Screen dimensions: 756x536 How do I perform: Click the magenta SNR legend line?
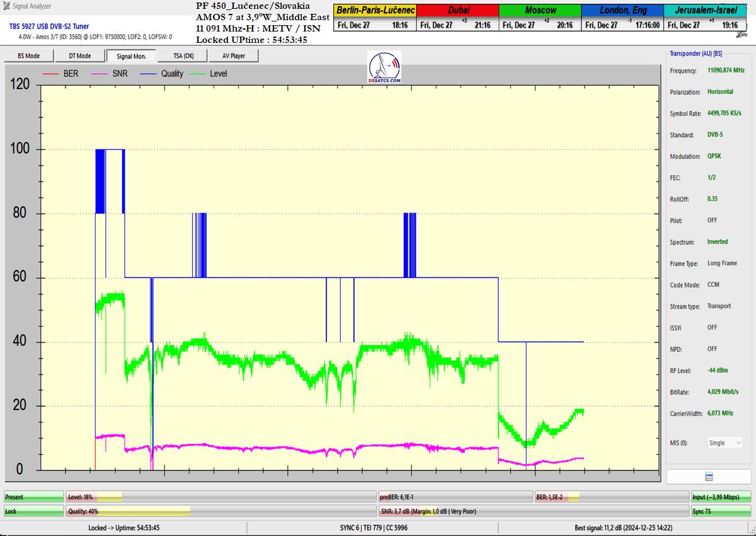click(99, 74)
